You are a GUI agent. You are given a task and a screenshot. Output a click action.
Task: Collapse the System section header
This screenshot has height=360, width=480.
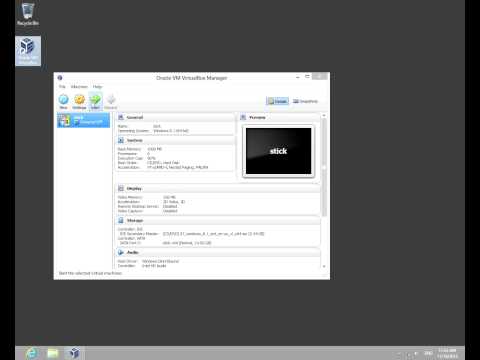click(x=135, y=140)
